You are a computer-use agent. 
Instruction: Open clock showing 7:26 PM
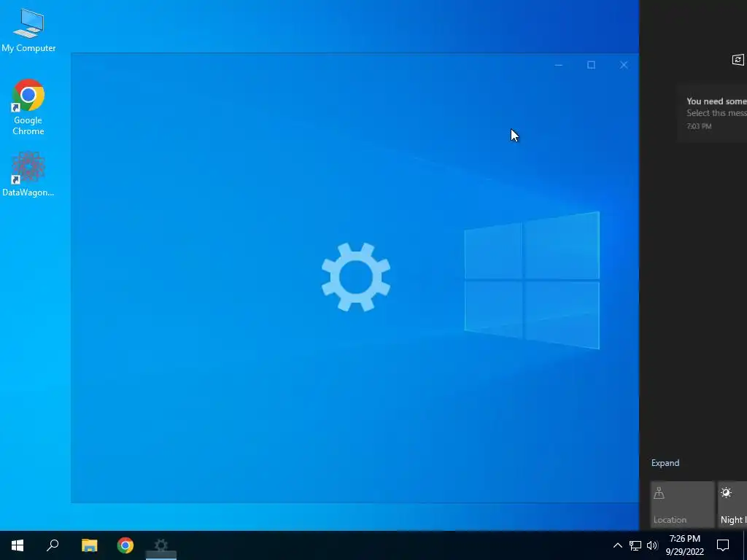pyautogui.click(x=684, y=545)
